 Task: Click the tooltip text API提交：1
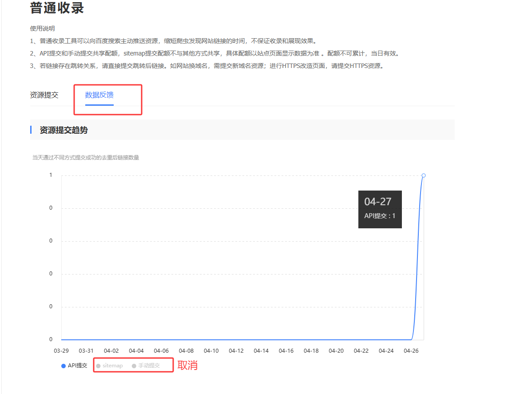click(x=380, y=216)
